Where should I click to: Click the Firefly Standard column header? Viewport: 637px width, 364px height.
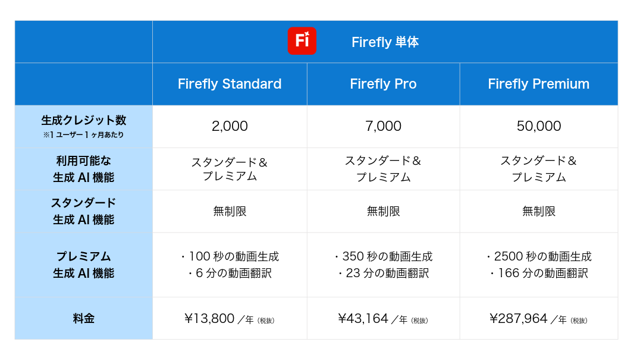tap(230, 84)
